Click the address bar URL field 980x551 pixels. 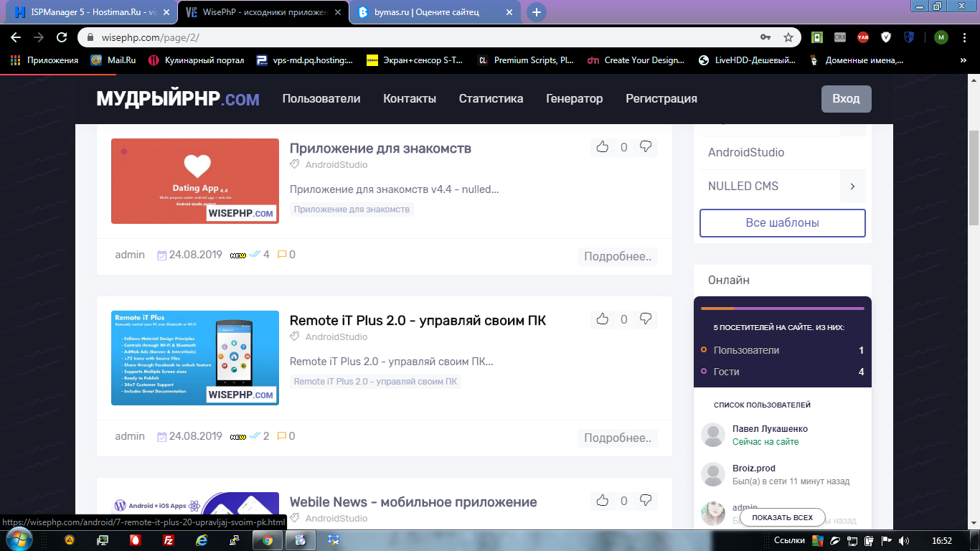pos(416,37)
